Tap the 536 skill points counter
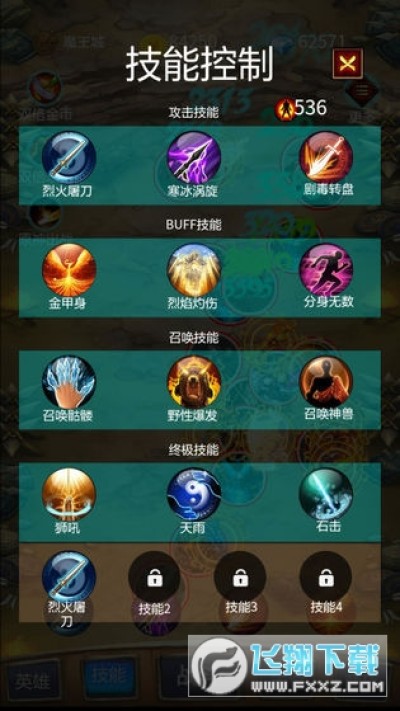 [x=301, y=108]
